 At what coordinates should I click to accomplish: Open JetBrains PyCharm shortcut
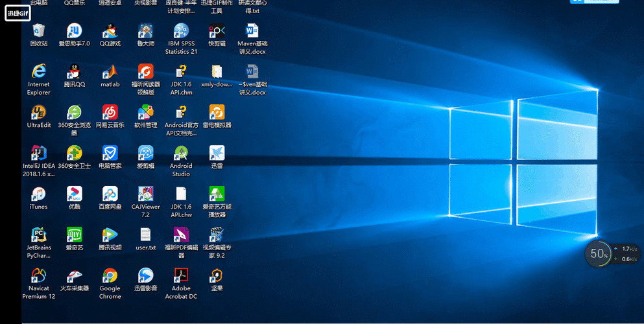coord(39,235)
